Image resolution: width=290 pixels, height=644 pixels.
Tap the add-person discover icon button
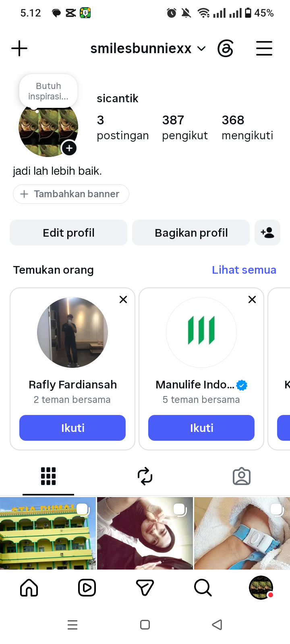point(267,233)
